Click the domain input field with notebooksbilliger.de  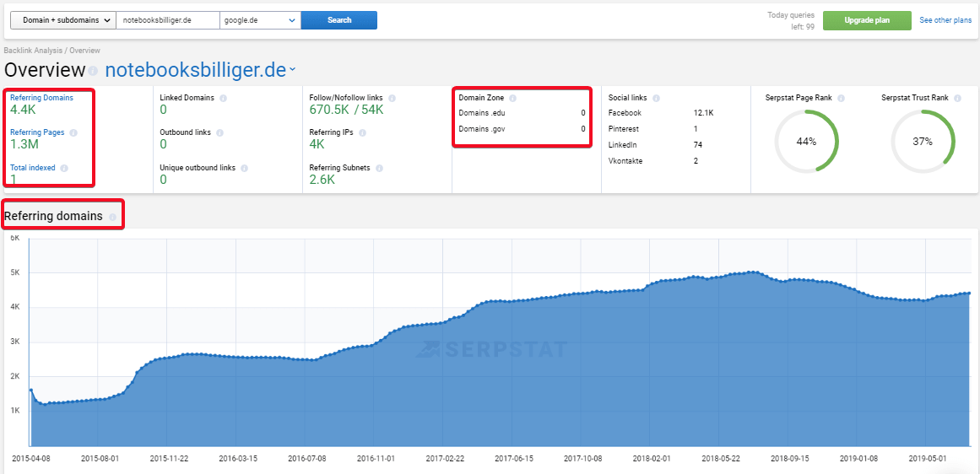(168, 20)
